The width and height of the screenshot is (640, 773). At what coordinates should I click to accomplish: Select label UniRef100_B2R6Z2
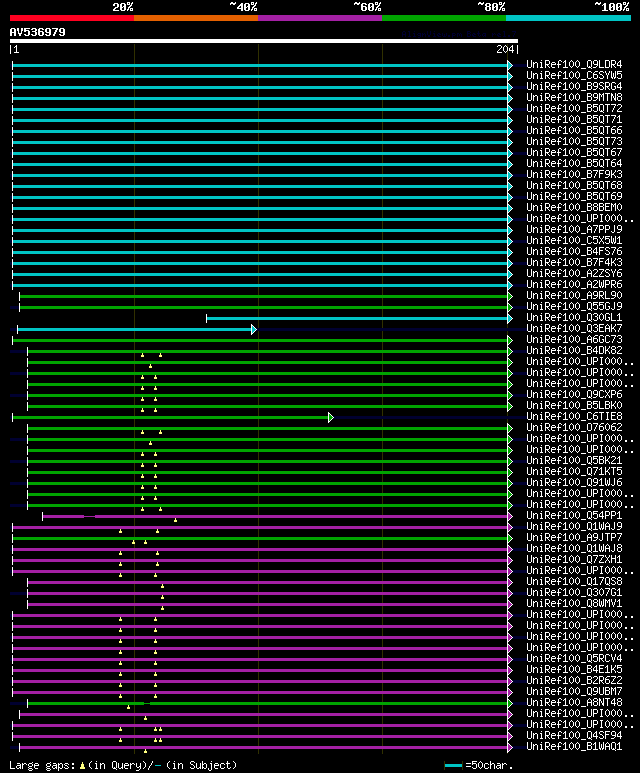click(x=574, y=681)
